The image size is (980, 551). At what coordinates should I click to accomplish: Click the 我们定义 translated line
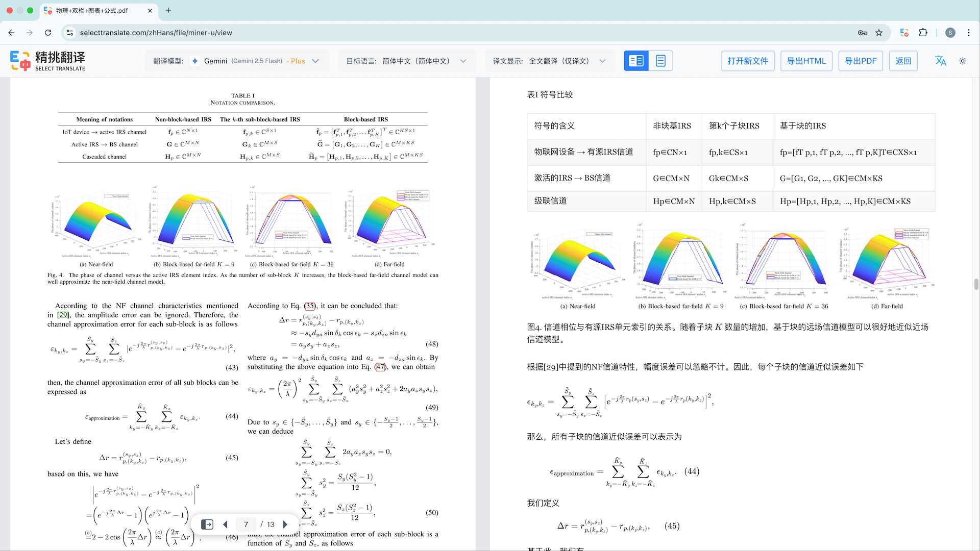[x=543, y=503]
